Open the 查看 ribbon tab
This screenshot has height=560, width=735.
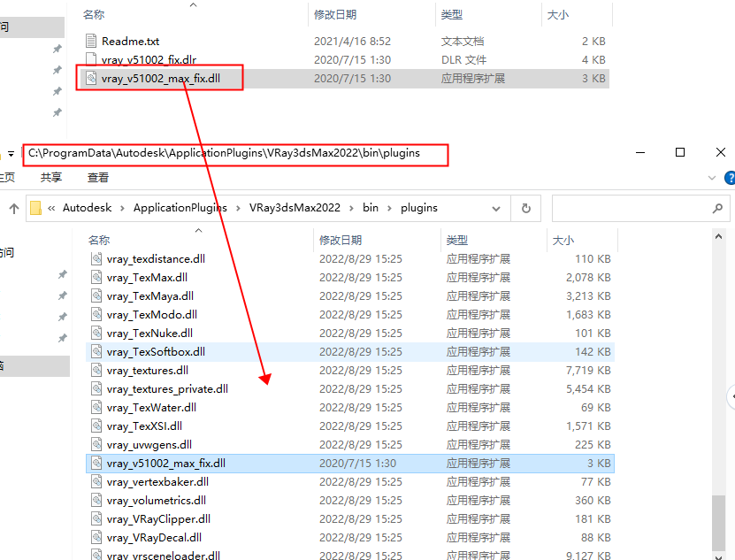click(98, 177)
